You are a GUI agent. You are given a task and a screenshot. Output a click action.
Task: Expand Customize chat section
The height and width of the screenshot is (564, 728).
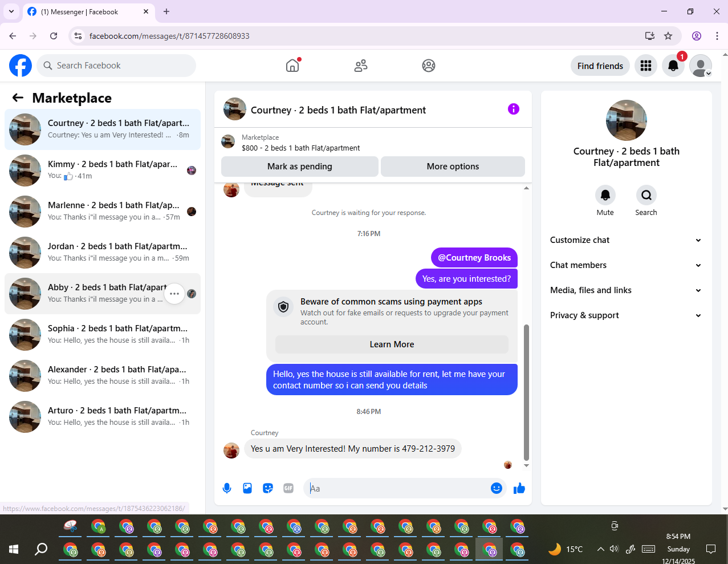[x=626, y=240]
